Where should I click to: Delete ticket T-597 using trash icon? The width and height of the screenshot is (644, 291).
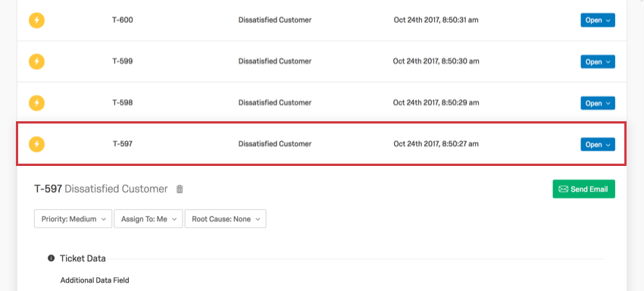click(180, 189)
